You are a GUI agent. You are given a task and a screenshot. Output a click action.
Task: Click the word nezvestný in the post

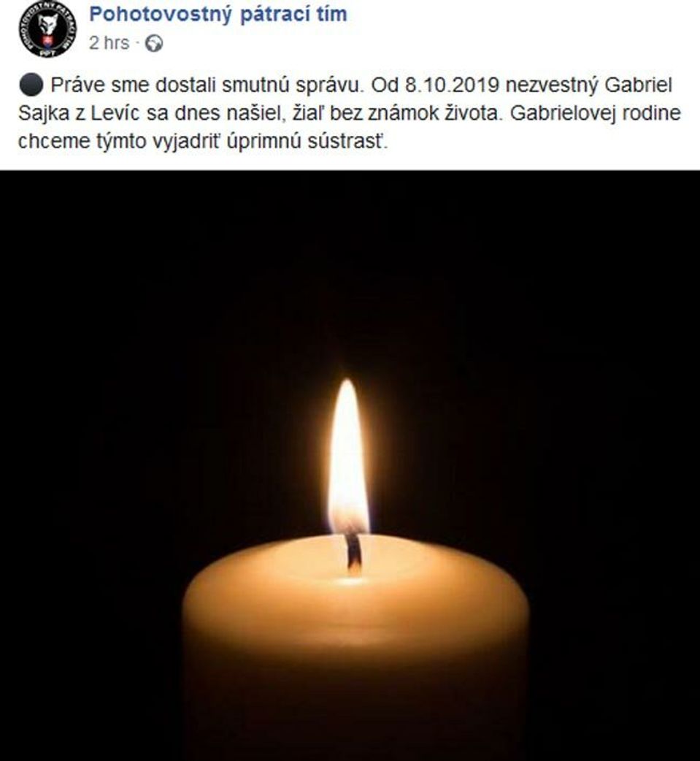[552, 86]
